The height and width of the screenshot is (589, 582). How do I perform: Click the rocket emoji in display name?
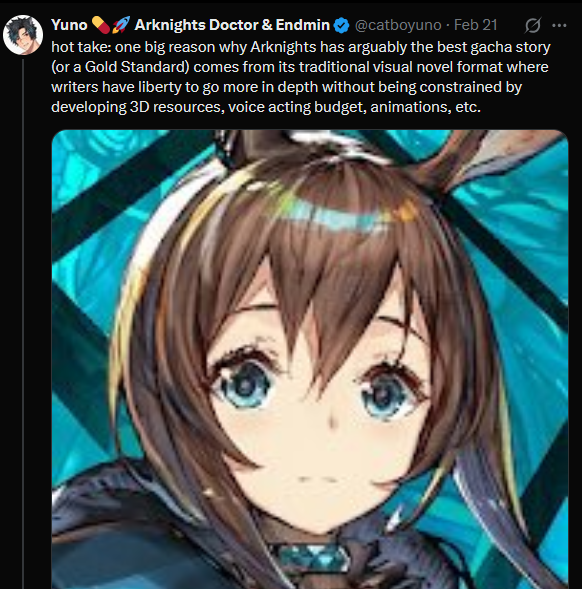(121, 25)
